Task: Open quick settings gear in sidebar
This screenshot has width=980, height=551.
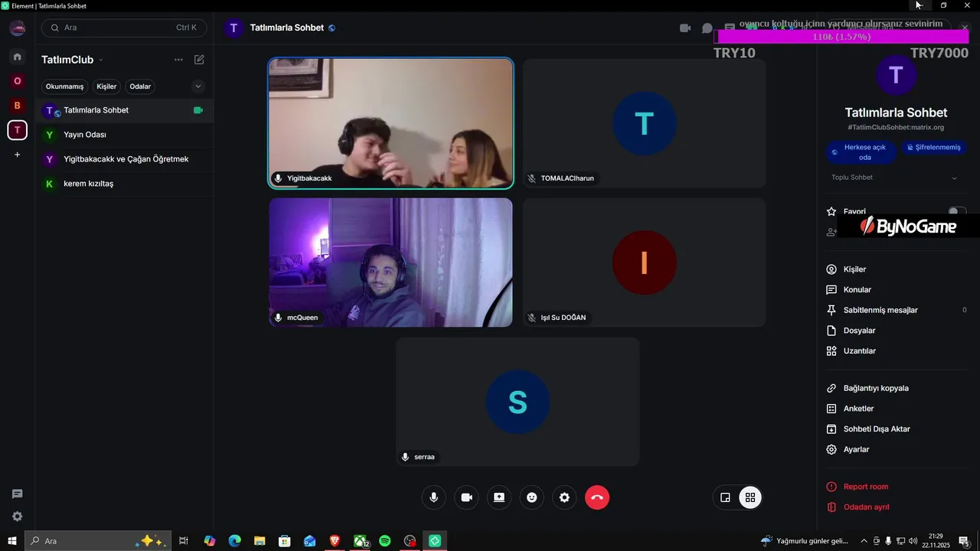Action: [17, 517]
